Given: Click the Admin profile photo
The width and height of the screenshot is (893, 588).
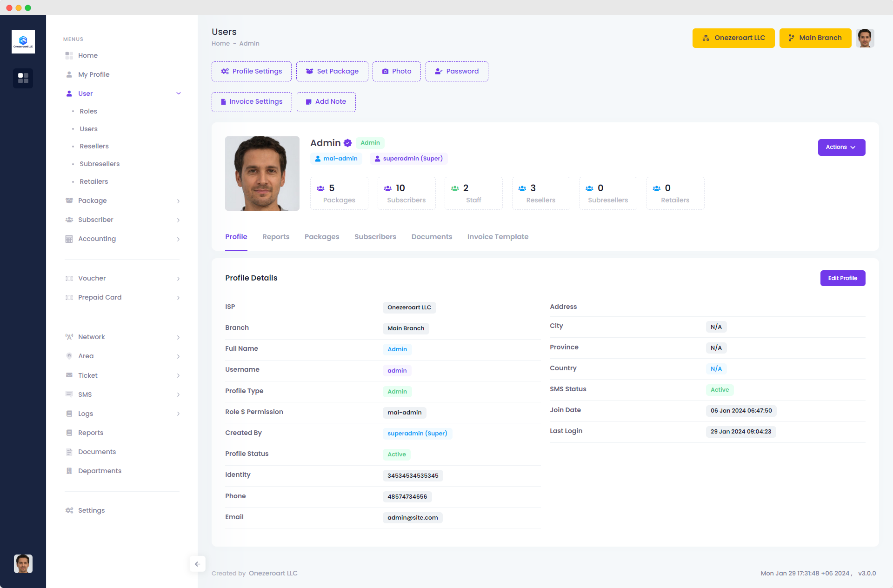Looking at the screenshot, I should click(262, 174).
